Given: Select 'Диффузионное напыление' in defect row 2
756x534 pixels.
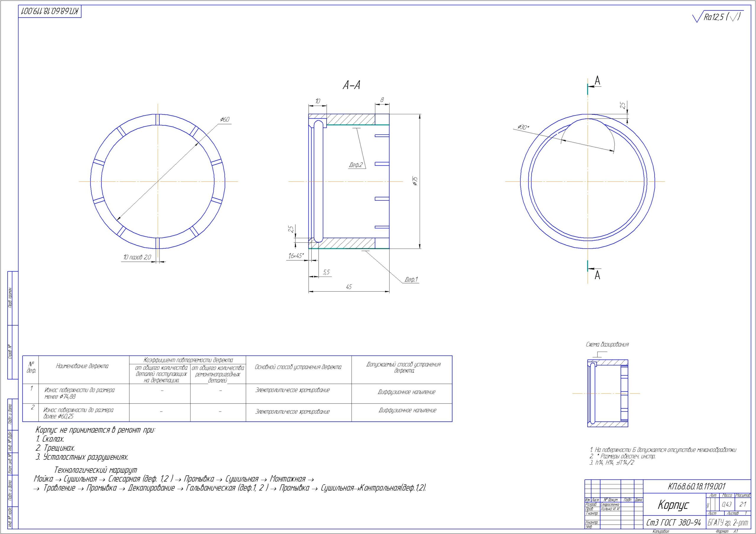Looking at the screenshot, I should click(x=408, y=410).
